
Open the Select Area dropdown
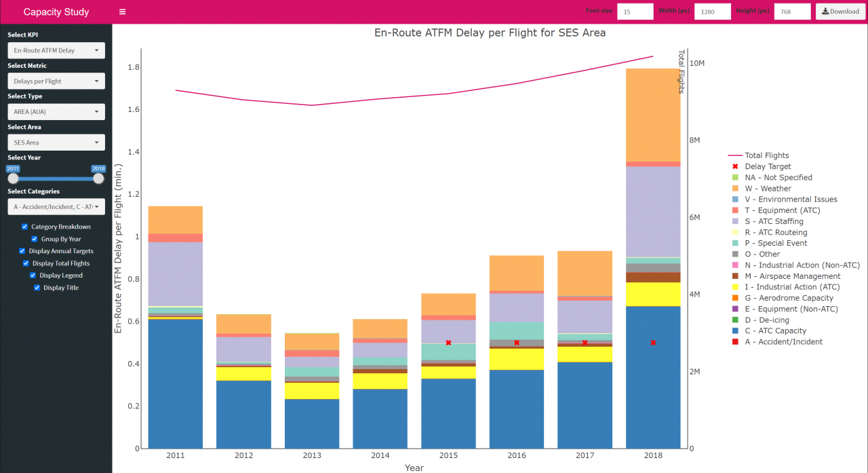point(56,143)
